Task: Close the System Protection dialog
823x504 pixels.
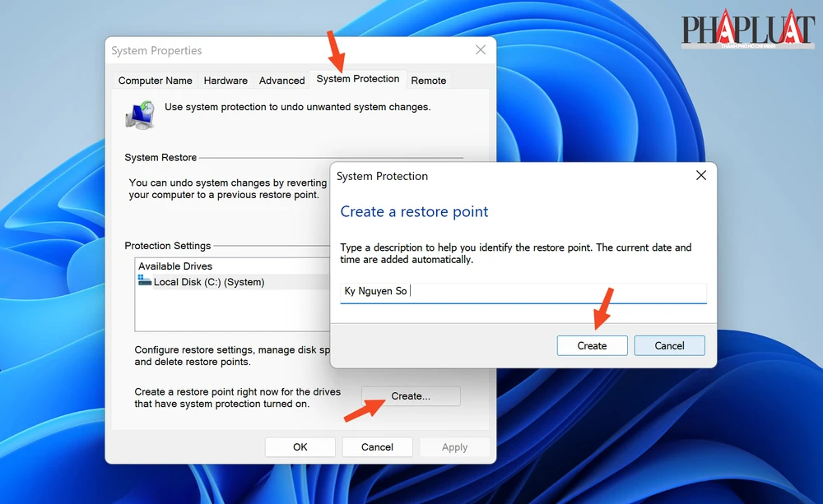Action: [x=700, y=175]
